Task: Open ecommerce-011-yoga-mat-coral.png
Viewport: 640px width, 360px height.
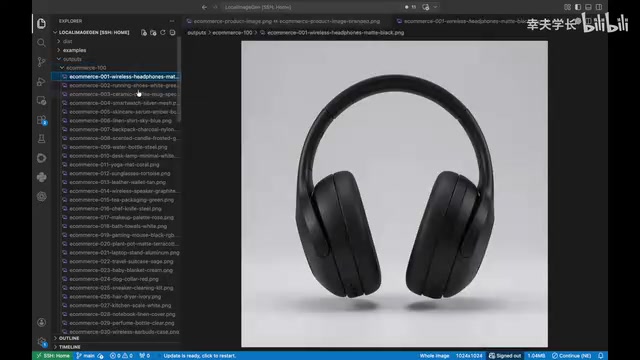Action: click(x=115, y=165)
